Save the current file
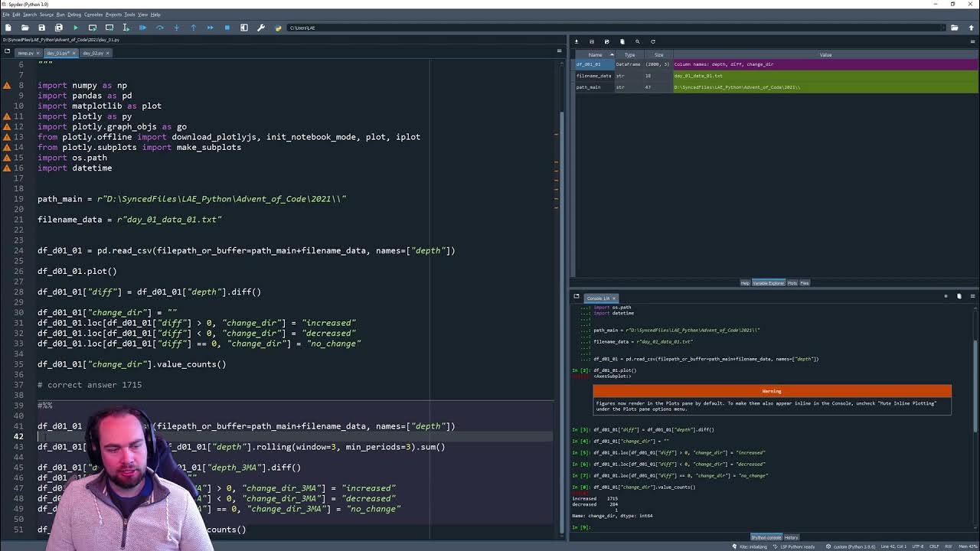This screenshot has width=980, height=551. click(42, 28)
